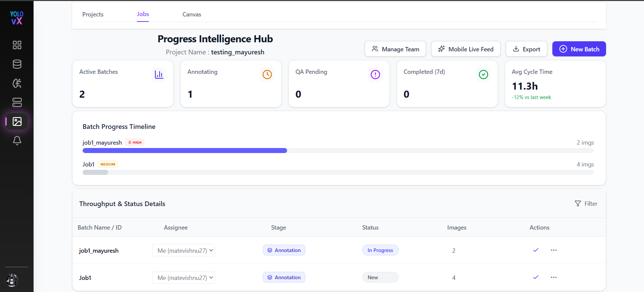Click the checkmark action for Job1 row
Viewport: 644px width, 292px height.
[536, 277]
